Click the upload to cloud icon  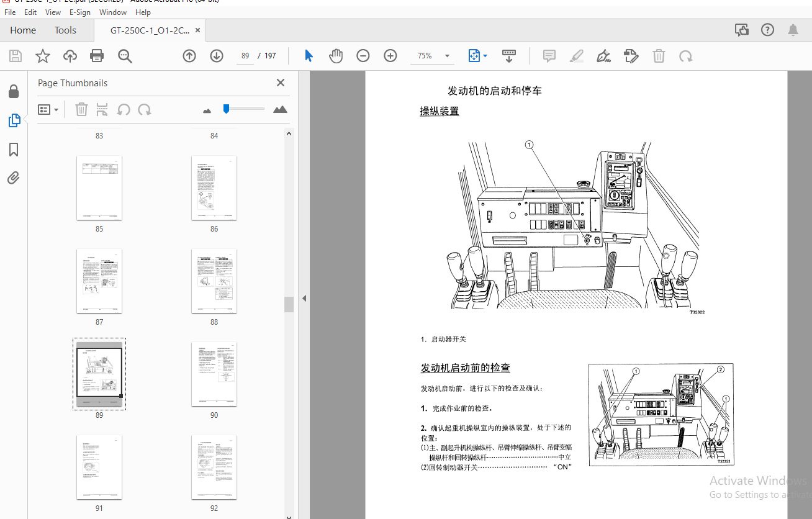click(70, 56)
